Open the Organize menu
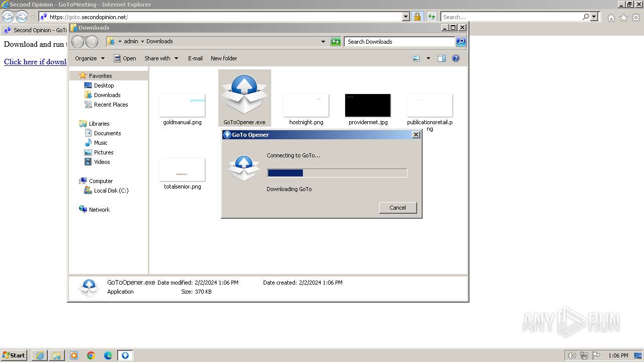This screenshot has height=362, width=644. pyautogui.click(x=90, y=58)
